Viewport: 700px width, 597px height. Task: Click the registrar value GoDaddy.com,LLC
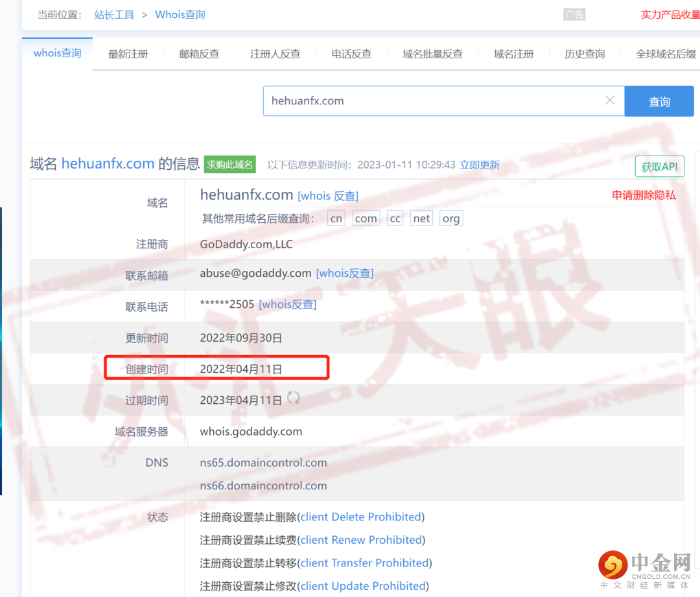[246, 244]
